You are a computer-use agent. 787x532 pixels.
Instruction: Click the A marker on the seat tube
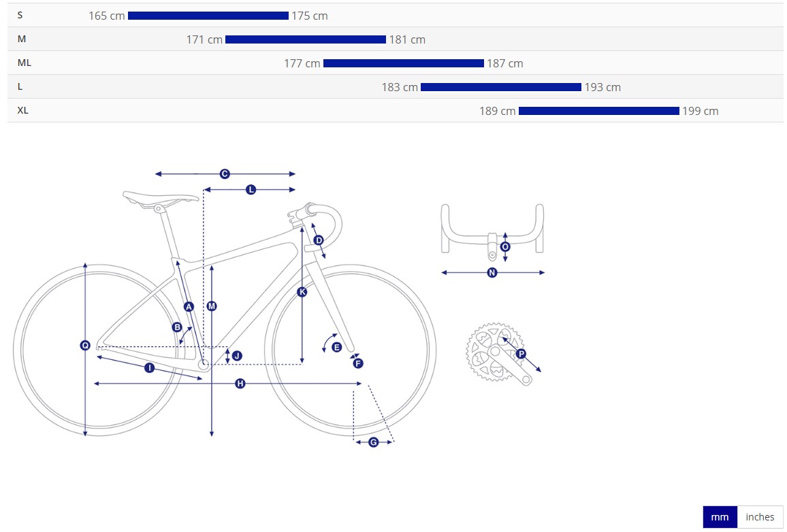[189, 307]
